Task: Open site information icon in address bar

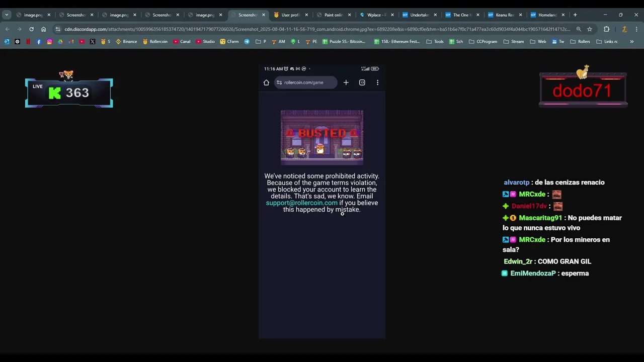Action: 58,29
